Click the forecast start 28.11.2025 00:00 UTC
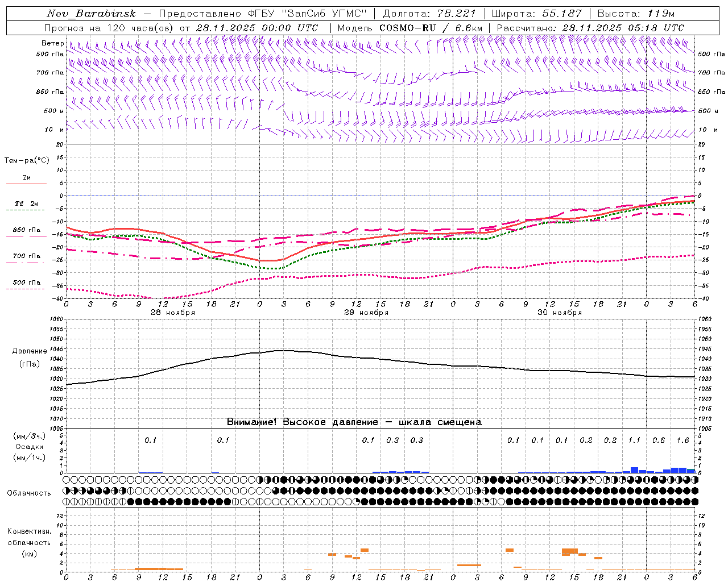This screenshot has height=582, width=728. (x=257, y=28)
